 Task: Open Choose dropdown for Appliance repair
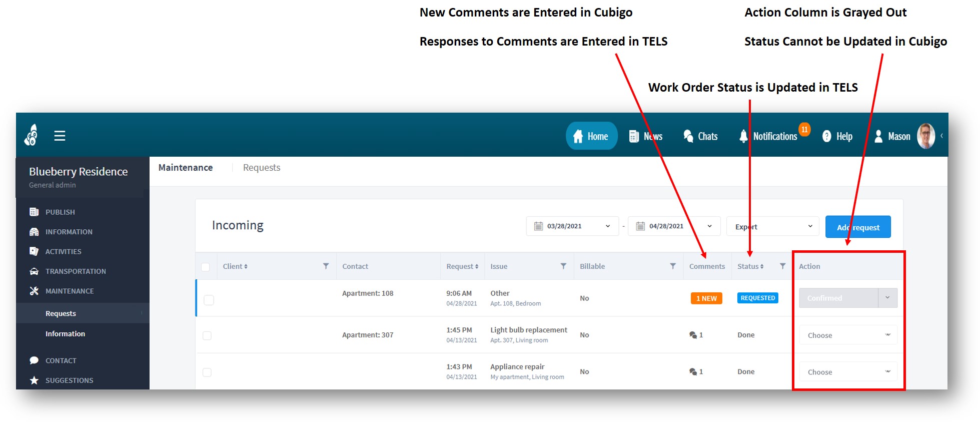coord(848,372)
